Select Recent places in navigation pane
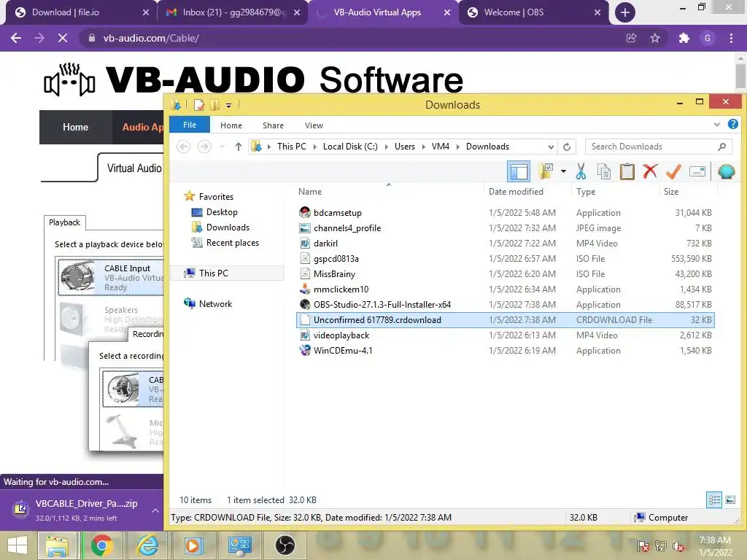747x560 pixels. (233, 242)
